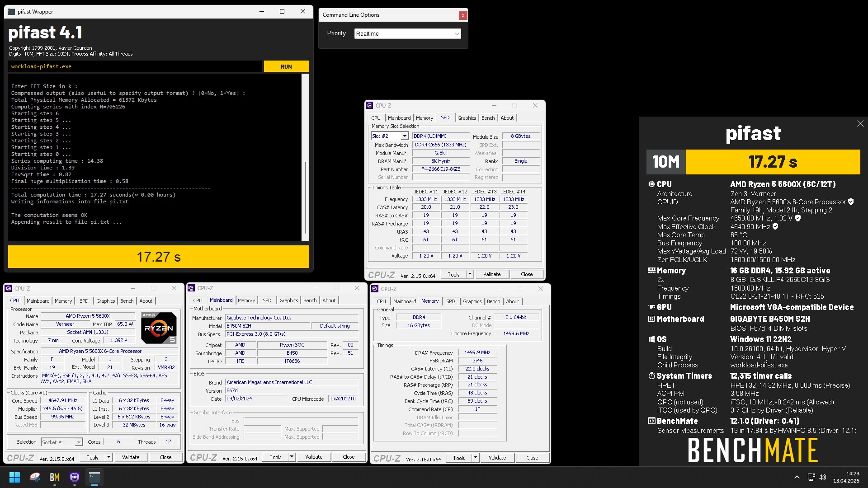
Task: Click the GPU section icon in BenchMate panel
Action: pos(651,307)
